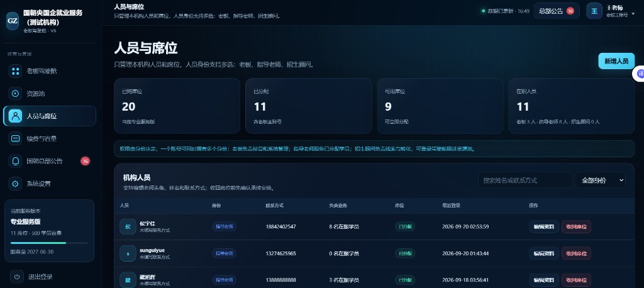644x288 pixels.
Task: Click 收回席位 for the 18842402547 row
Action: pos(576,227)
